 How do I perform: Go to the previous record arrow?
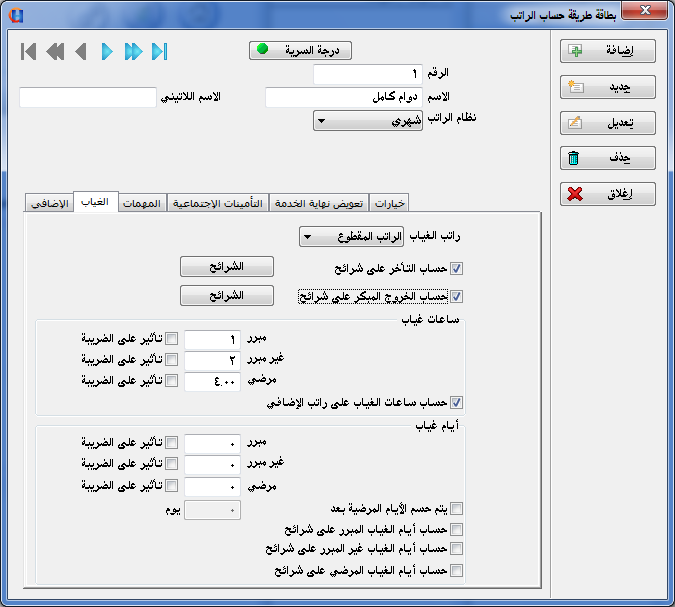click(x=81, y=51)
